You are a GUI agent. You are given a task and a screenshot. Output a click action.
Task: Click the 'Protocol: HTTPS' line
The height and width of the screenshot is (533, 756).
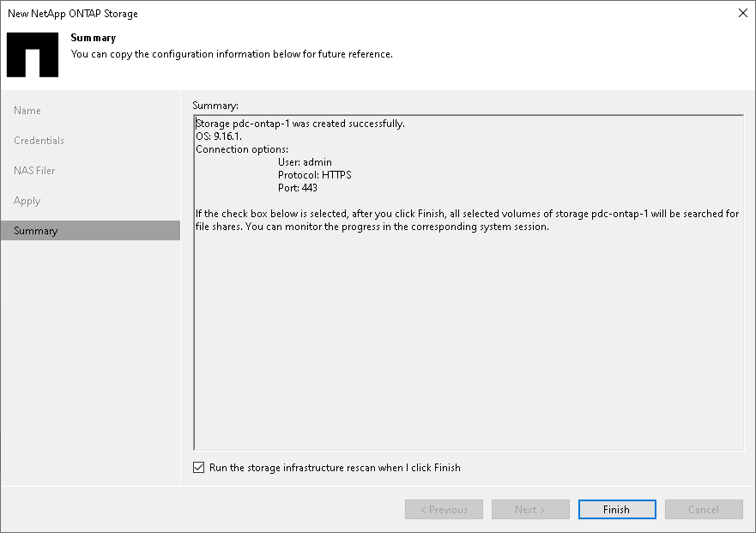314,174
